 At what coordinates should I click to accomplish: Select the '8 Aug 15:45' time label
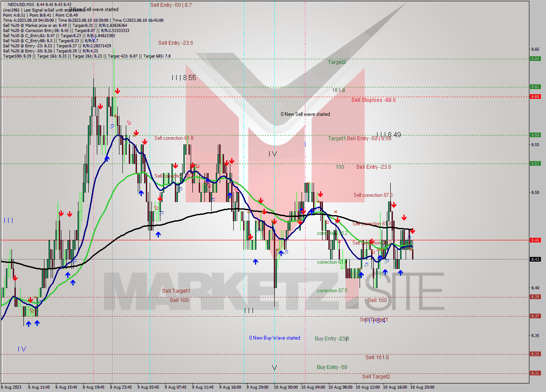click(x=67, y=387)
